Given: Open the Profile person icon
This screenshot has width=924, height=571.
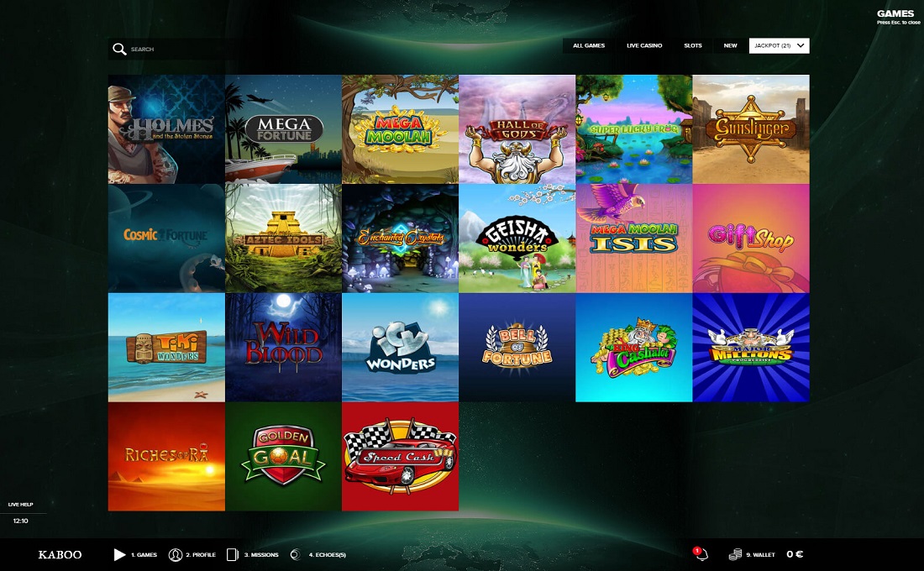Looking at the screenshot, I should [175, 554].
